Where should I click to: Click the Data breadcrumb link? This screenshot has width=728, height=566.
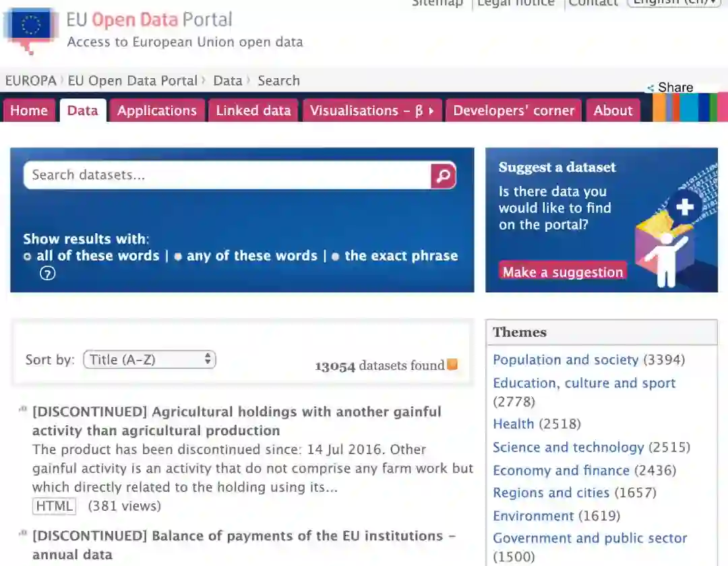point(228,81)
